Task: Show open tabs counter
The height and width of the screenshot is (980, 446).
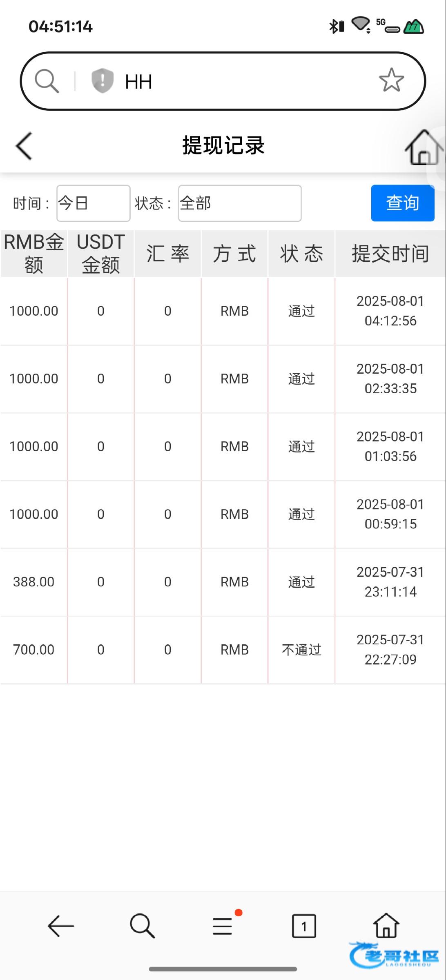Action: point(304,926)
